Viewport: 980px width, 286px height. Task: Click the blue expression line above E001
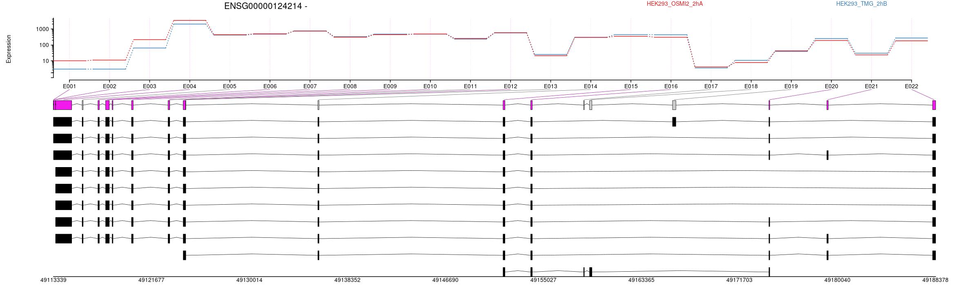pyautogui.click(x=69, y=69)
